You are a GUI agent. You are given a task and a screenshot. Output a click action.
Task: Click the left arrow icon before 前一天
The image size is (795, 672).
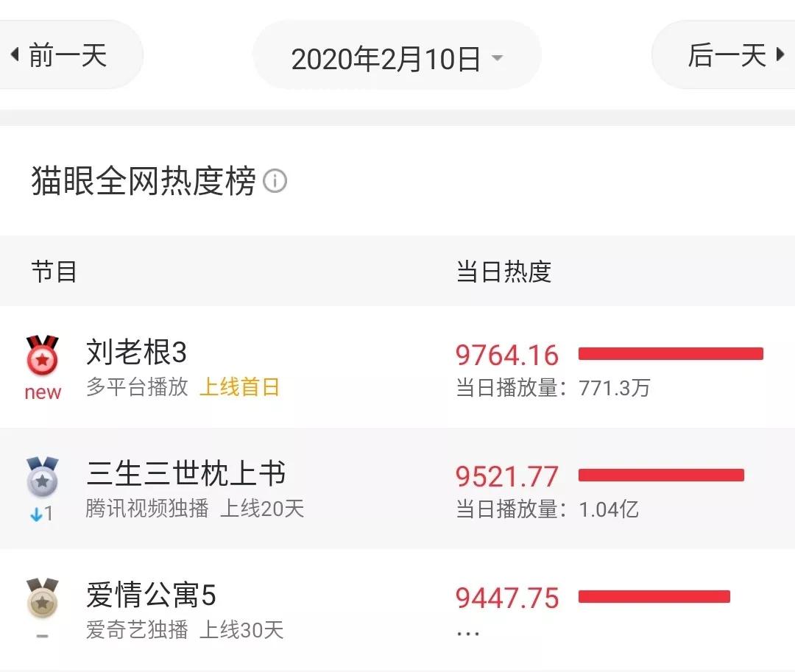[14, 55]
